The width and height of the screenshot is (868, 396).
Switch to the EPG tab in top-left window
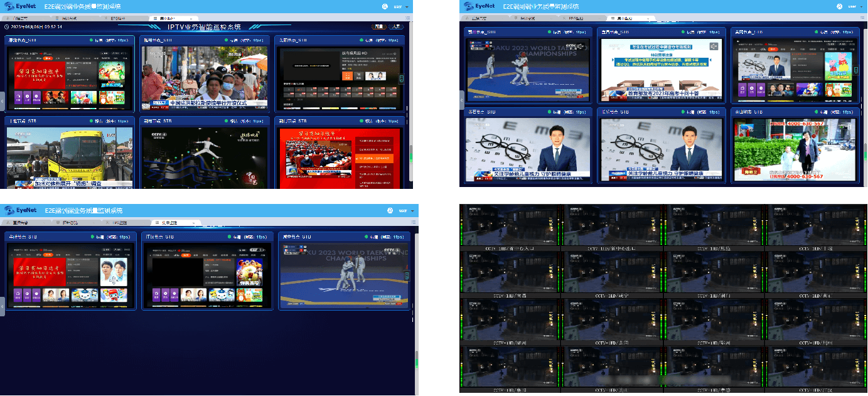tap(118, 19)
